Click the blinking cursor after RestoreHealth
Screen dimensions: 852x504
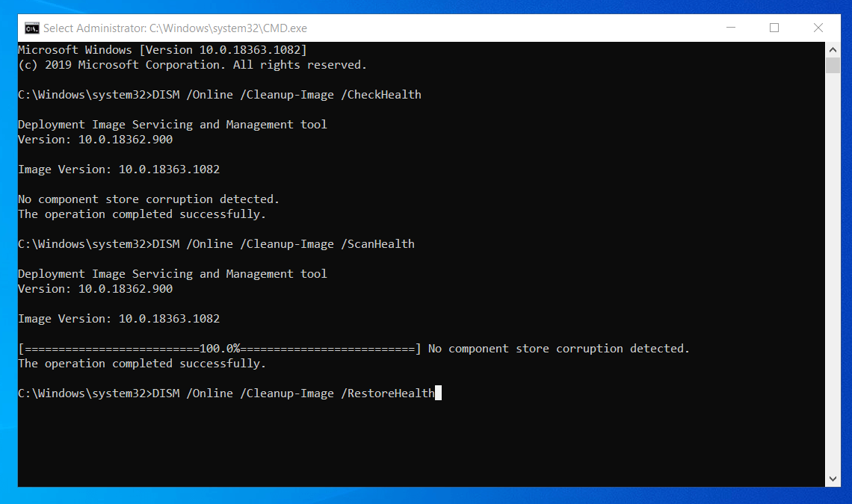[439, 393]
